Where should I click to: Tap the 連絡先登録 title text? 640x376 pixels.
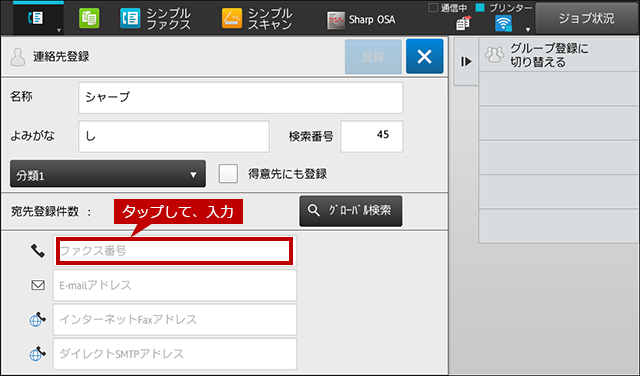pos(61,57)
